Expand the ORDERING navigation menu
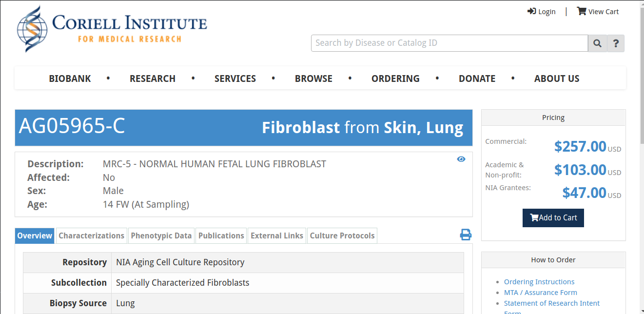Image resolution: width=644 pixels, height=314 pixels. (395, 78)
